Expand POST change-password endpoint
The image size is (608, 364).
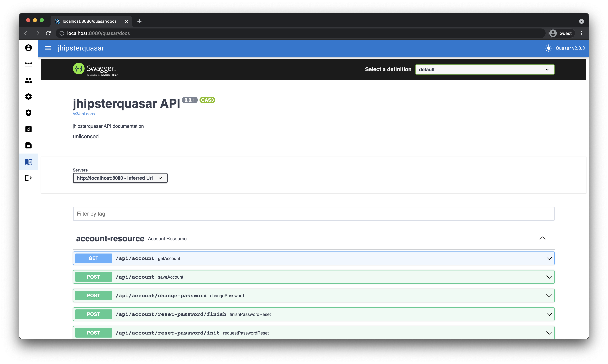pos(313,296)
